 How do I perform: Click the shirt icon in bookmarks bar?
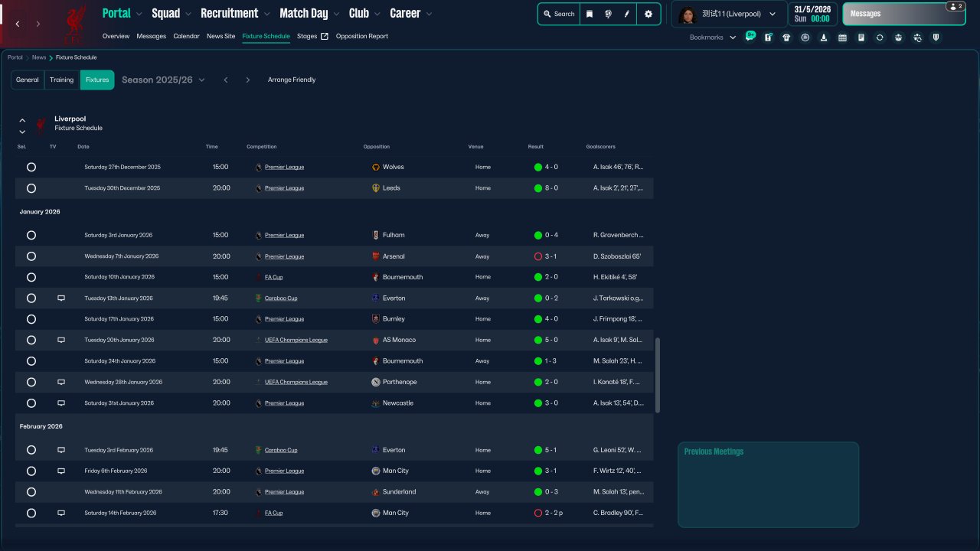click(786, 37)
